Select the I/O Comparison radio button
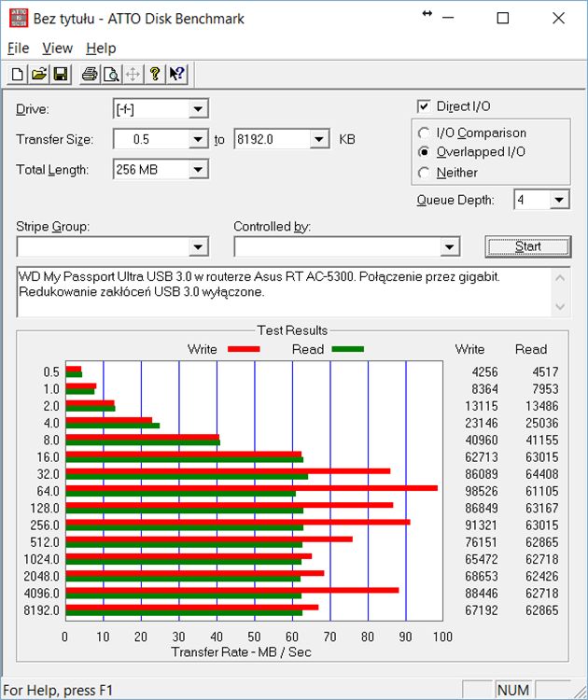The image size is (588, 700). pos(424,133)
